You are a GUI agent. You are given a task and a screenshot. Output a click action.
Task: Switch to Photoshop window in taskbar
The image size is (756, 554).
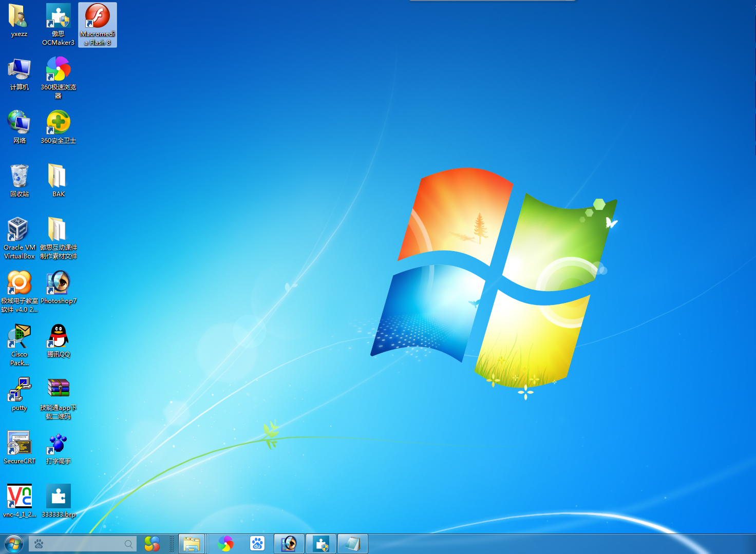(289, 544)
